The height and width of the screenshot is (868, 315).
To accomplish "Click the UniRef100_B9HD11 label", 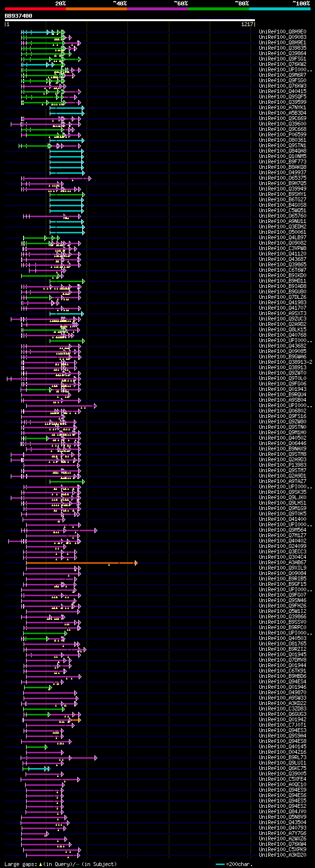I will [x=283, y=281].
